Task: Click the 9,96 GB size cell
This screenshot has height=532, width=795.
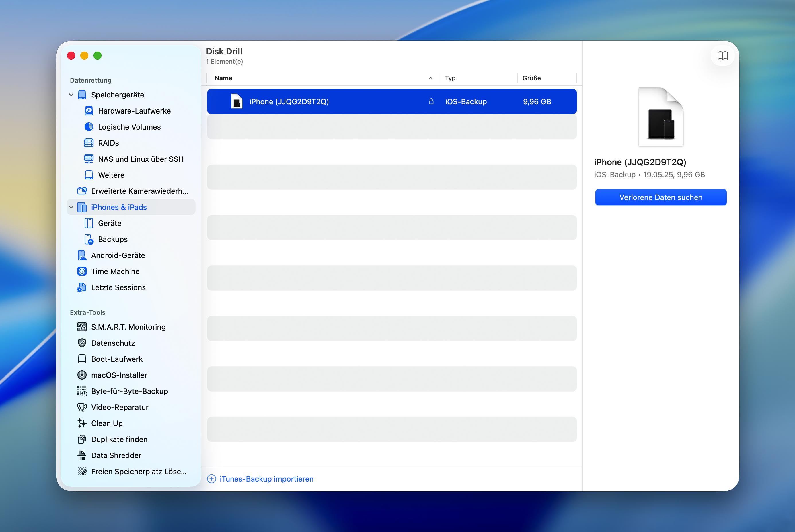Action: 537,101
